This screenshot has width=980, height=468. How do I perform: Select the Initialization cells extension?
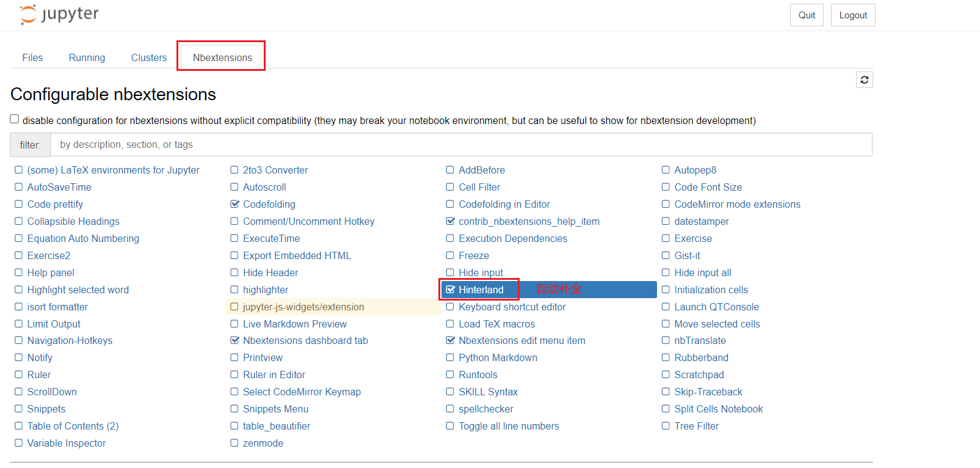coord(711,290)
